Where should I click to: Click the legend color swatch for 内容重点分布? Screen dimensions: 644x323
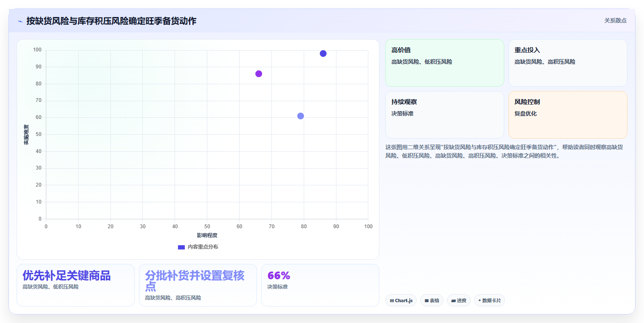(181, 247)
